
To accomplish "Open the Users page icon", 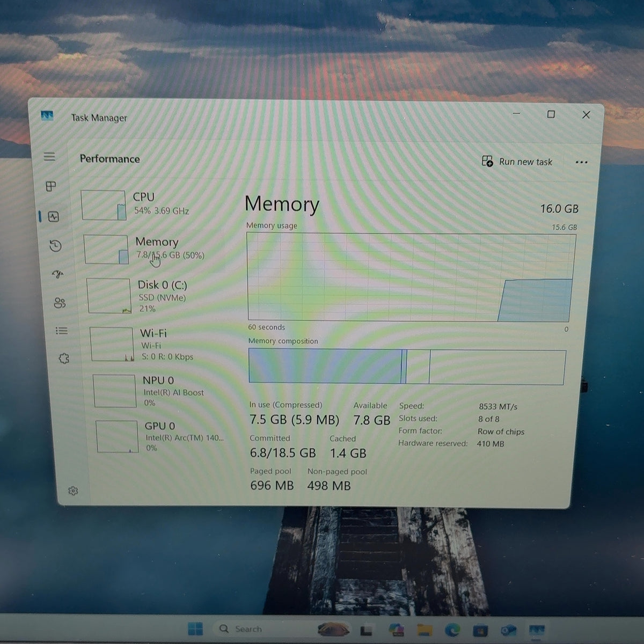I will tap(60, 303).
